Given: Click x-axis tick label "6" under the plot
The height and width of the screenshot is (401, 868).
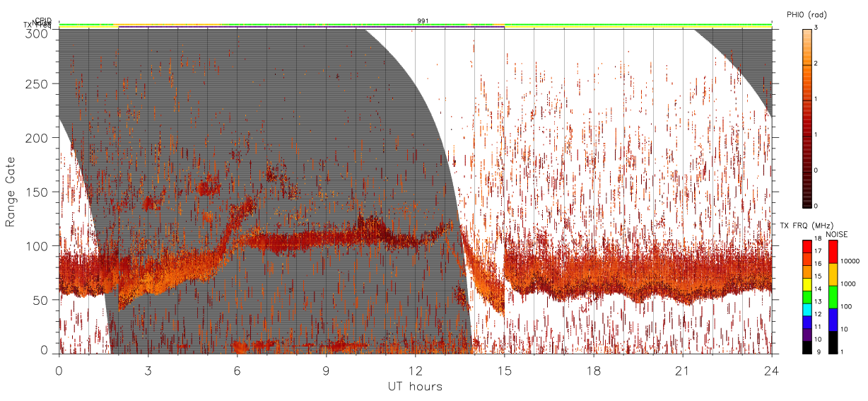Looking at the screenshot, I should (237, 371).
